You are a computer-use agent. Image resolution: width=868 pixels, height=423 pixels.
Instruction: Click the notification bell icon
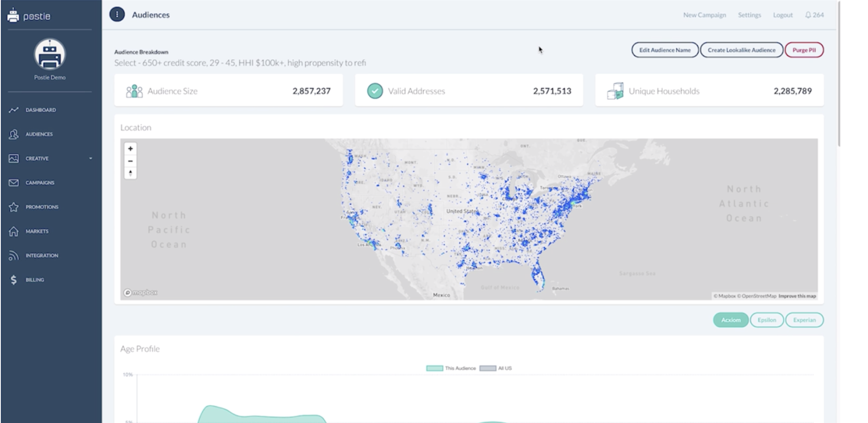pyautogui.click(x=808, y=15)
